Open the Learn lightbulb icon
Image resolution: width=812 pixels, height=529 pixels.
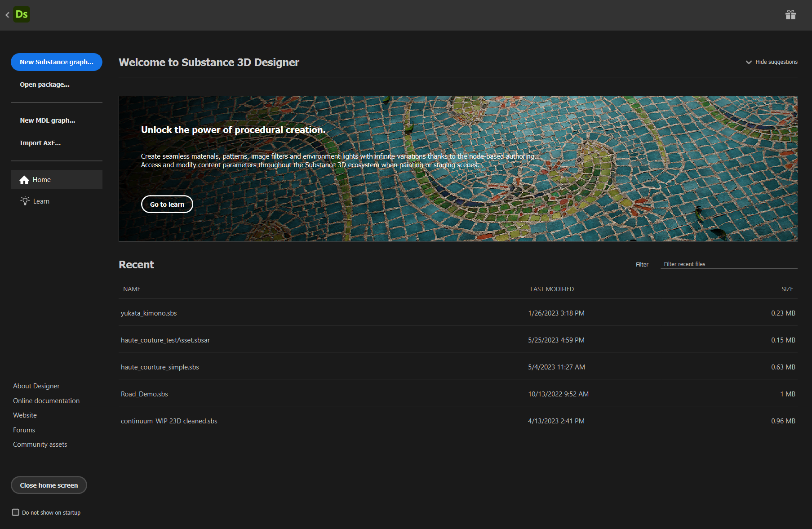click(25, 201)
